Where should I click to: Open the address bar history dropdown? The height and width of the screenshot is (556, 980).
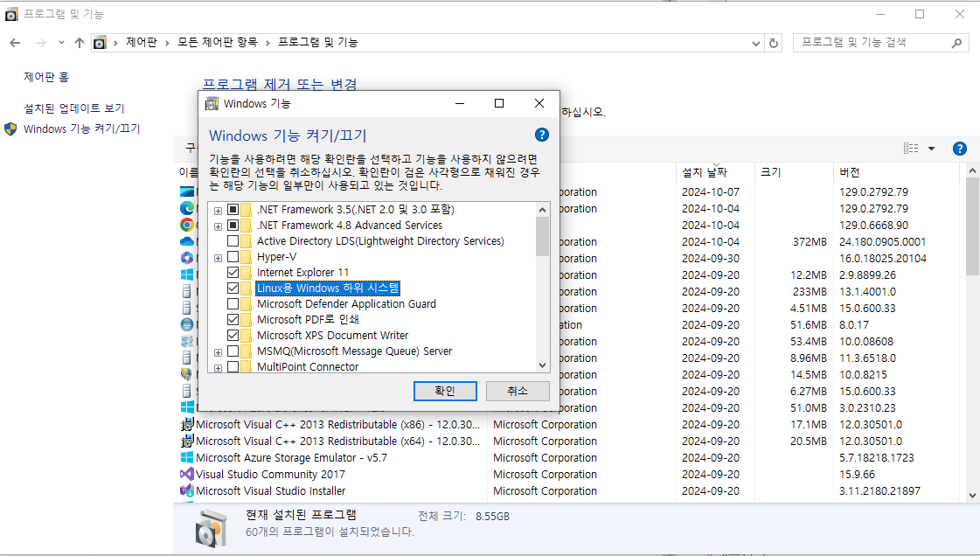[x=756, y=43]
